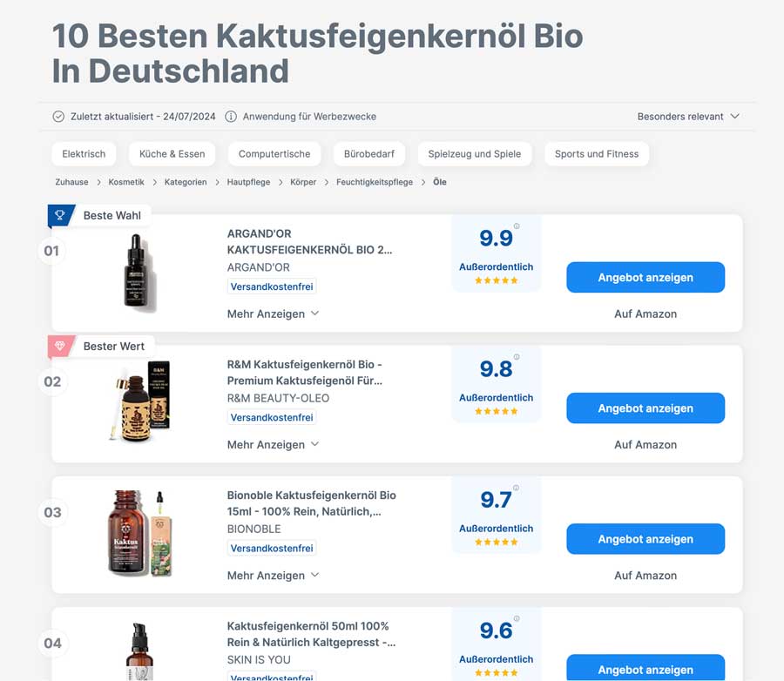Click the info icon next to score 9.7

516,488
